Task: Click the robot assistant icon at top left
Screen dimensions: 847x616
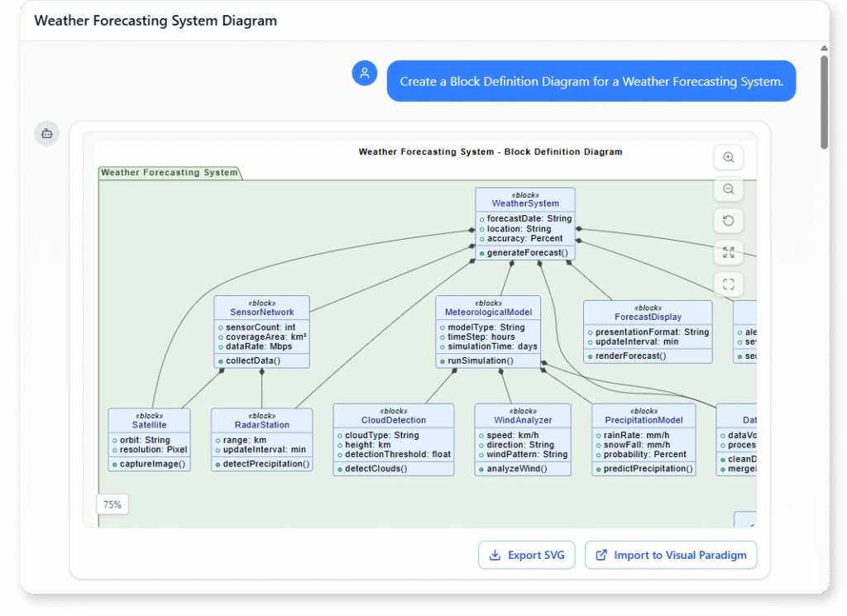Action: pyautogui.click(x=46, y=133)
